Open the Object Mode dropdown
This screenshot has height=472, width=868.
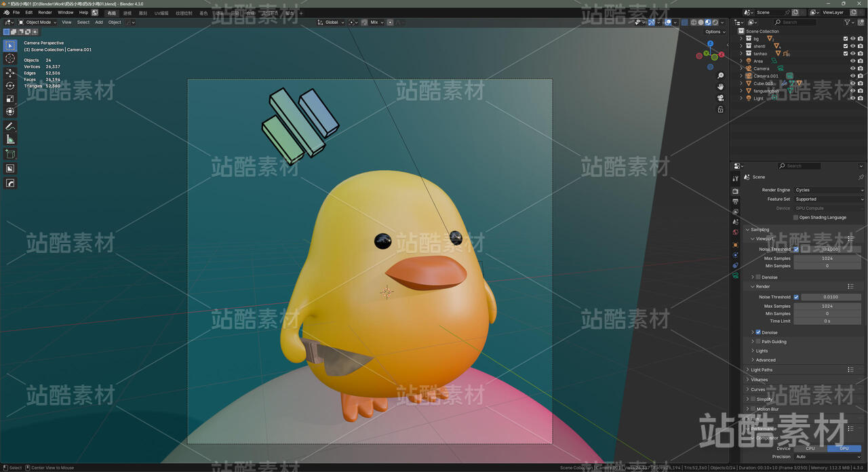37,22
